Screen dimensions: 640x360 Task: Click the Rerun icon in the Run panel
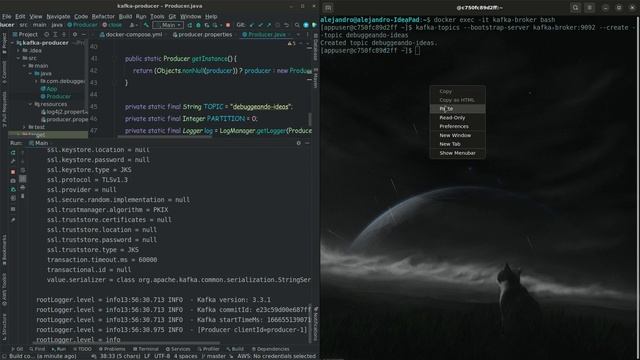13,152
